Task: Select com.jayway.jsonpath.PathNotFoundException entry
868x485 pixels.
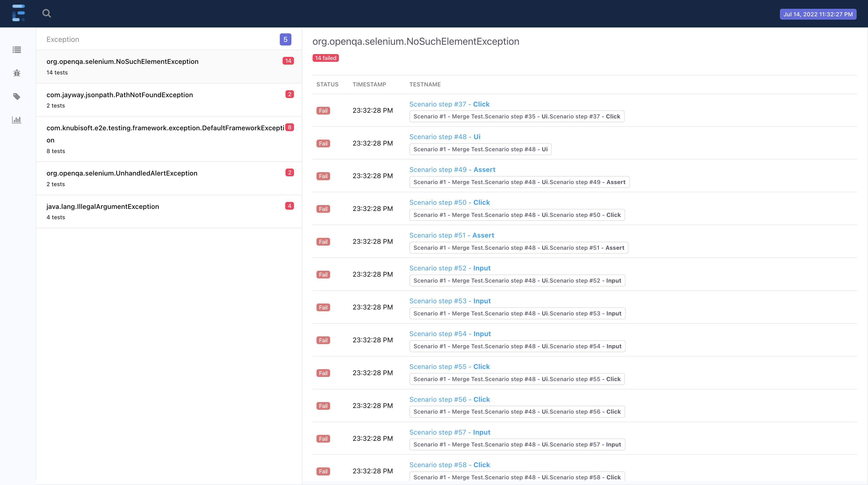Action: [x=169, y=100]
